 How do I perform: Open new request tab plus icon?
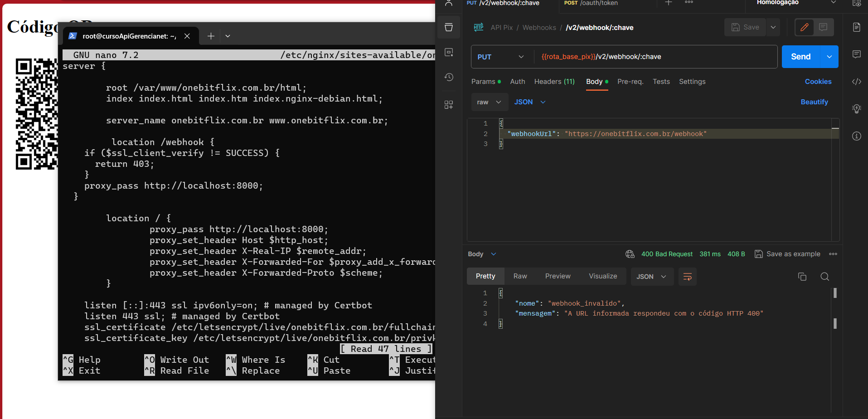click(669, 3)
